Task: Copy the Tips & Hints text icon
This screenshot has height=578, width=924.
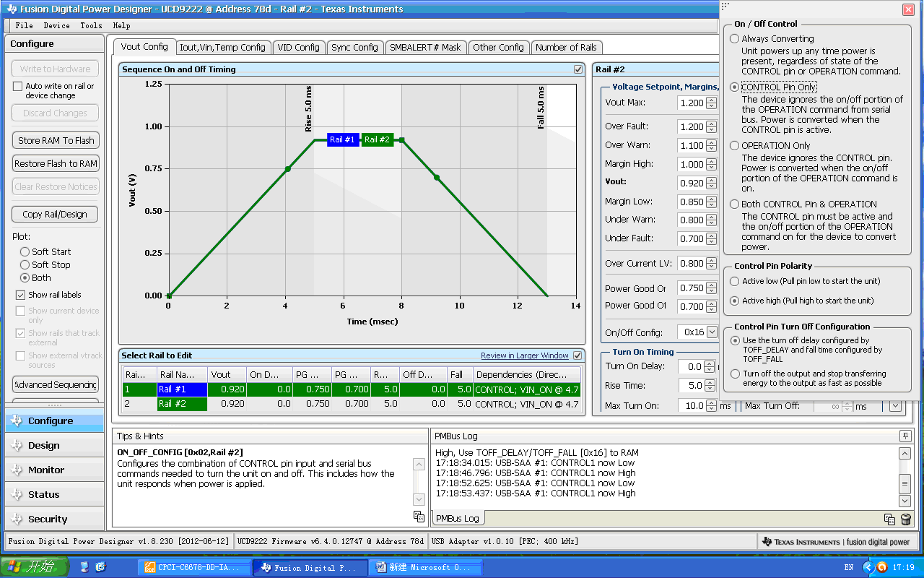Action: coord(419,516)
